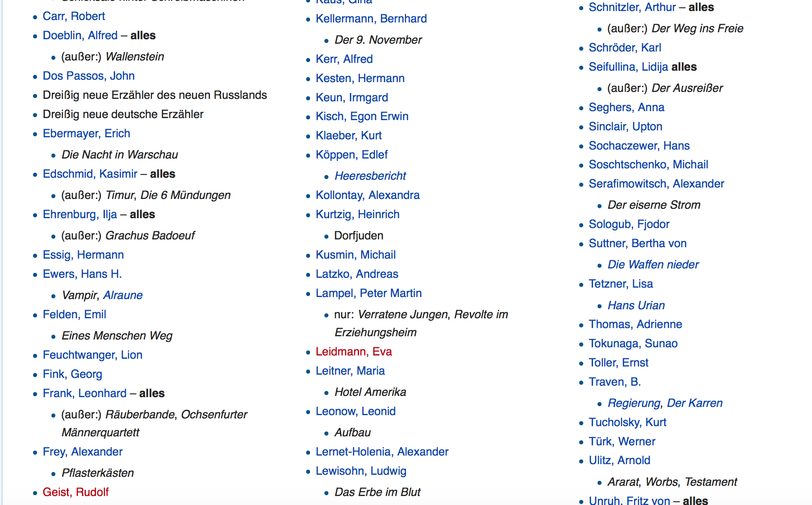812x505 pixels.
Task: Follow Die Waffen nieder link
Action: coord(653,265)
